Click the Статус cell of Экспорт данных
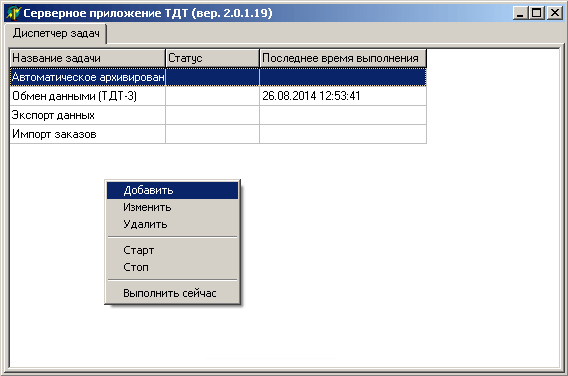568x376 pixels. tap(213, 115)
